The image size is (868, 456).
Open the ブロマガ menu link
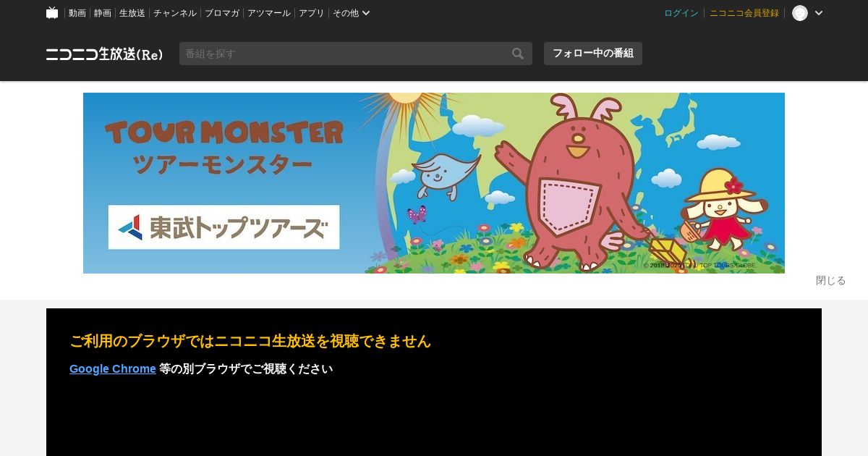click(x=222, y=13)
